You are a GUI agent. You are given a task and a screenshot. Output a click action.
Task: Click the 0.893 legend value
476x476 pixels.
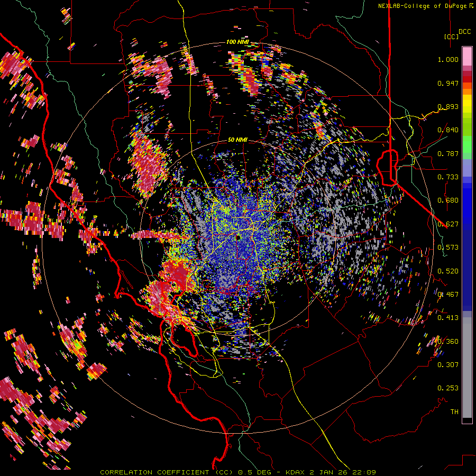(x=448, y=106)
